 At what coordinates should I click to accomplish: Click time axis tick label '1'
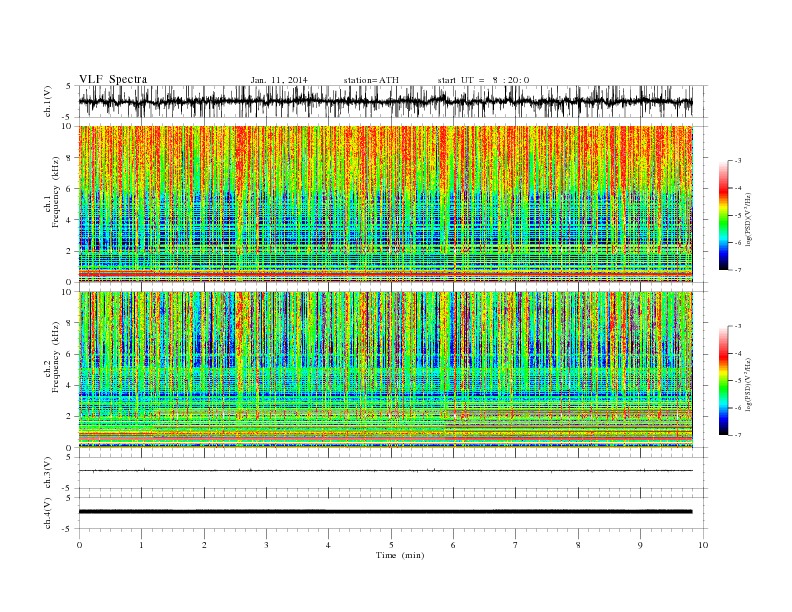pos(141,545)
